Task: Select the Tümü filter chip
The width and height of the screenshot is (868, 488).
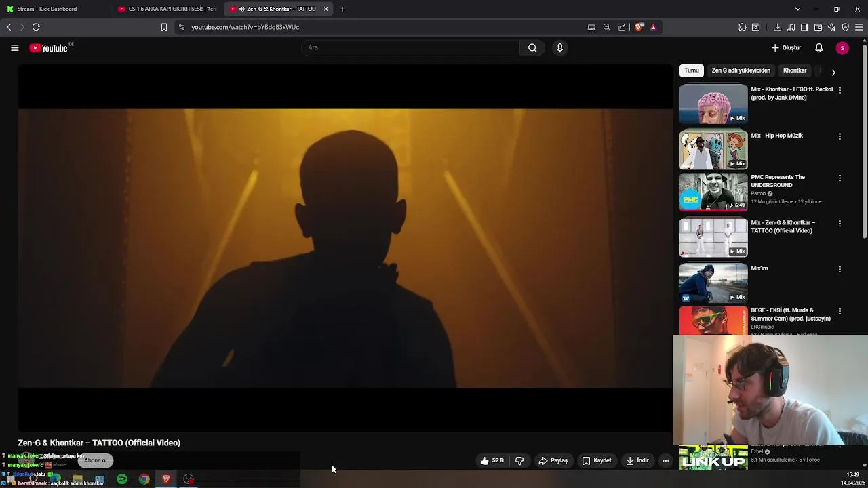Action: pos(692,70)
